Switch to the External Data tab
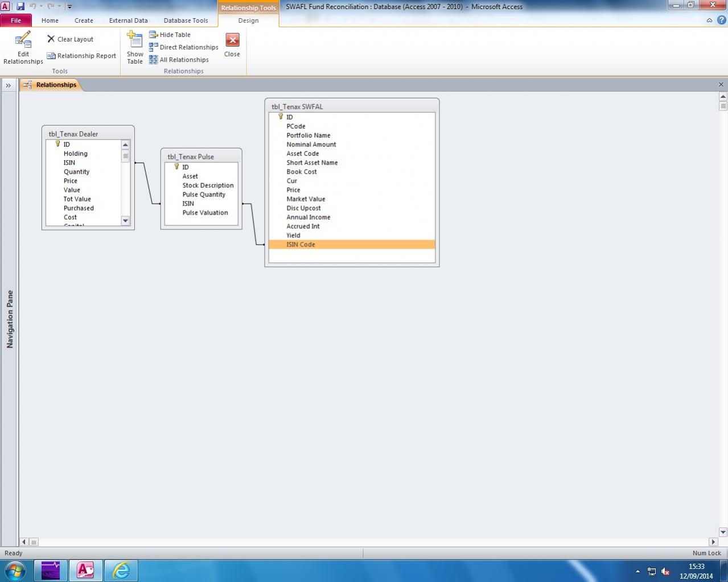The image size is (728, 582). click(x=129, y=20)
